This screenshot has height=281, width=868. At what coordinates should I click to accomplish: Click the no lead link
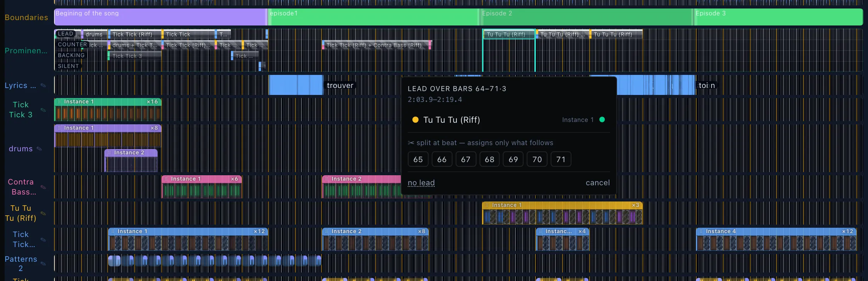pyautogui.click(x=421, y=183)
